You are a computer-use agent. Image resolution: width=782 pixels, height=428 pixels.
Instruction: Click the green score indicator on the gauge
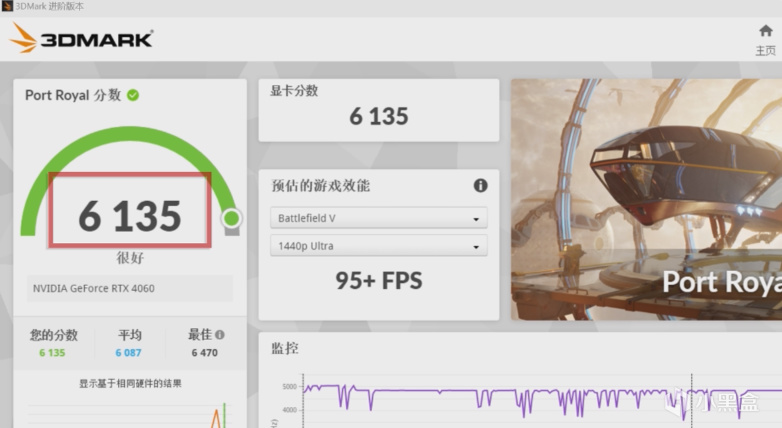pyautogui.click(x=231, y=218)
